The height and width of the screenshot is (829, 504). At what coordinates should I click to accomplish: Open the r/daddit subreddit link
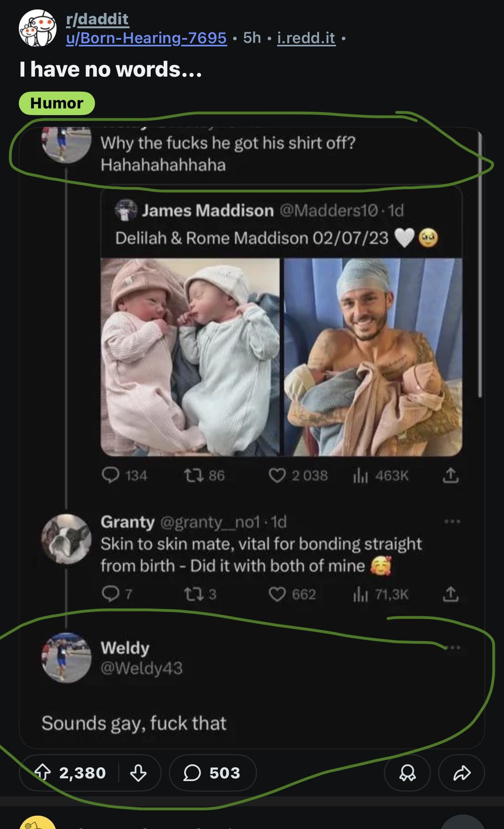pyautogui.click(x=97, y=18)
